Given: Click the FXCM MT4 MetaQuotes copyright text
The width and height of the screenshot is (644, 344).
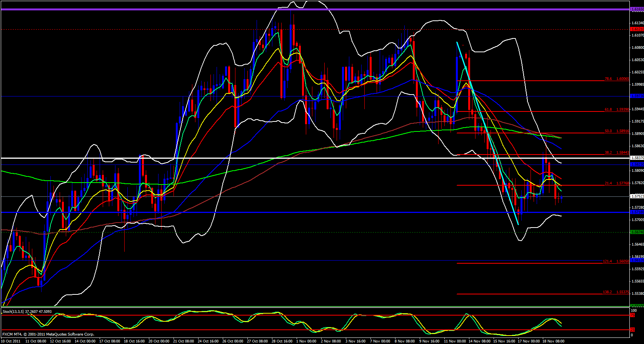Looking at the screenshot, I should (x=48, y=334).
